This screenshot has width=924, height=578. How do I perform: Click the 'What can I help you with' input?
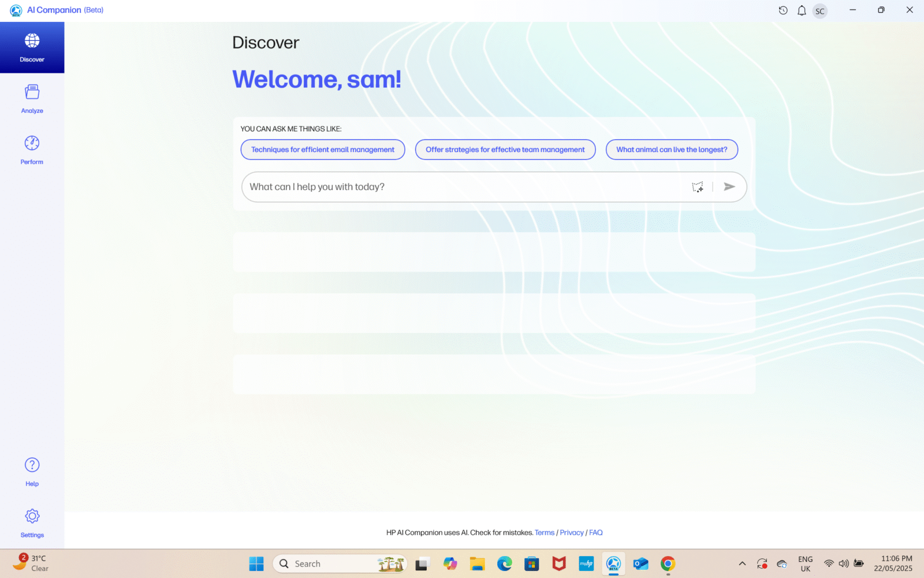pos(462,187)
